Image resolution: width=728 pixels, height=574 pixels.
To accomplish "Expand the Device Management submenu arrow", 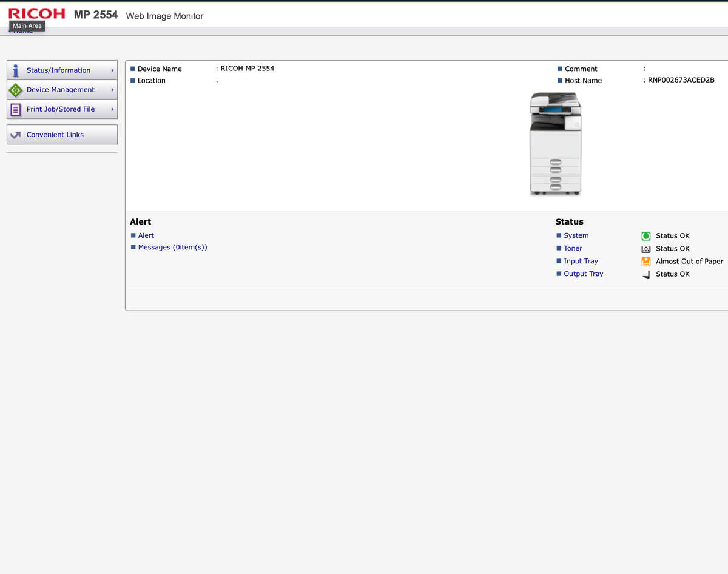I will [112, 90].
